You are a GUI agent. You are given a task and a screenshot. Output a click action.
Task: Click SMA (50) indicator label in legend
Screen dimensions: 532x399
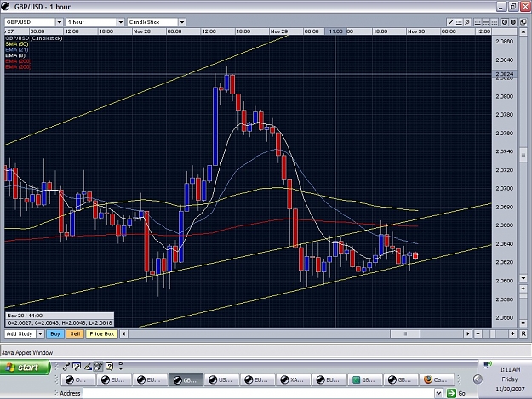tap(17, 44)
